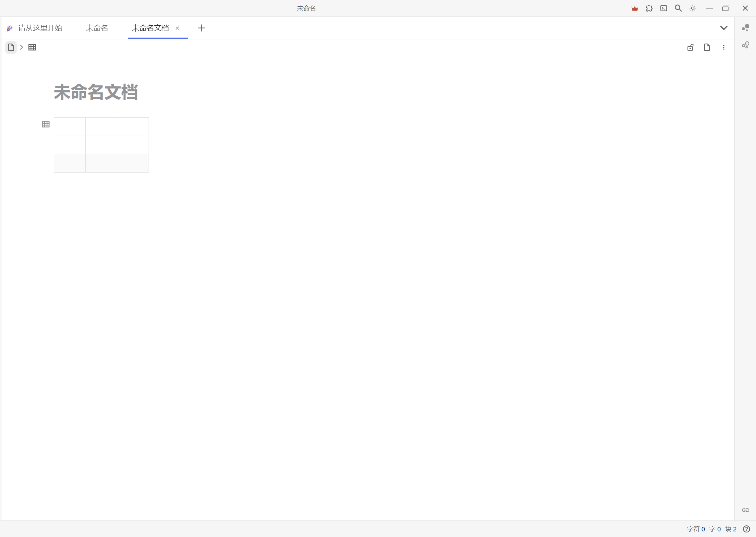Open the extensions puzzle icon
The height and width of the screenshot is (537, 756).
pos(649,8)
